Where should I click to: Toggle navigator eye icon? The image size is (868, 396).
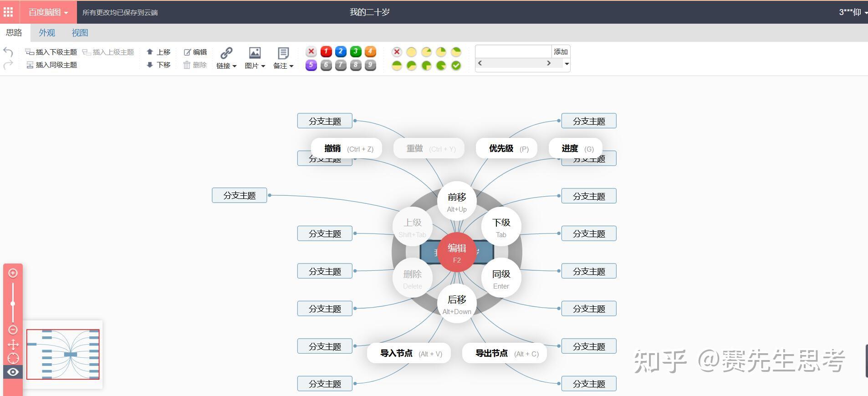pyautogui.click(x=13, y=372)
